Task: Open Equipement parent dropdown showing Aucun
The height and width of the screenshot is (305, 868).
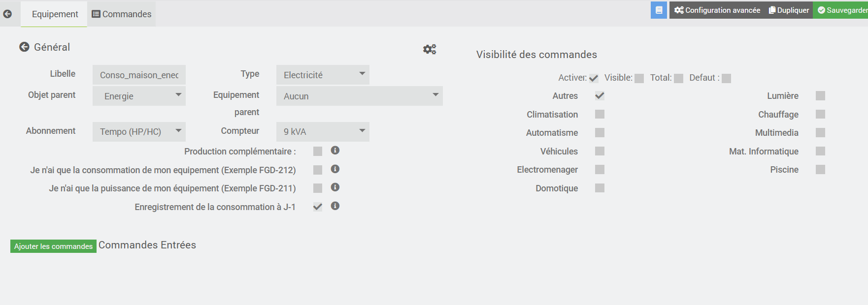Action: pyautogui.click(x=360, y=96)
